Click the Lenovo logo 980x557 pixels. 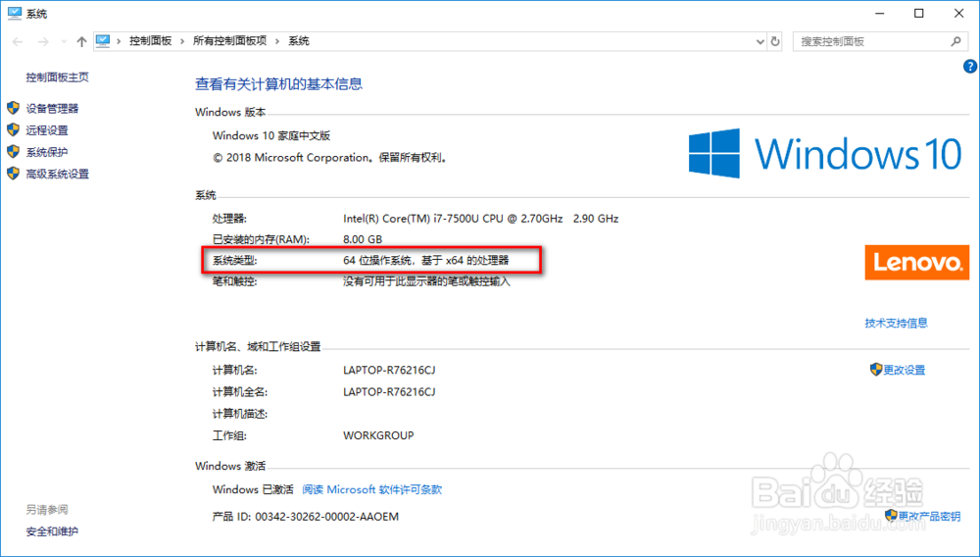tap(917, 262)
